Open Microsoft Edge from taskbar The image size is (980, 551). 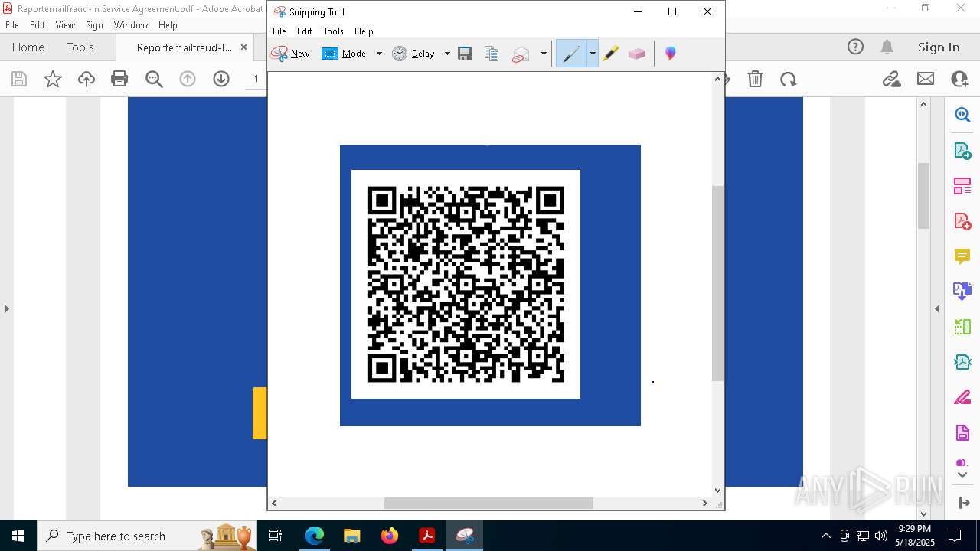coord(315,536)
